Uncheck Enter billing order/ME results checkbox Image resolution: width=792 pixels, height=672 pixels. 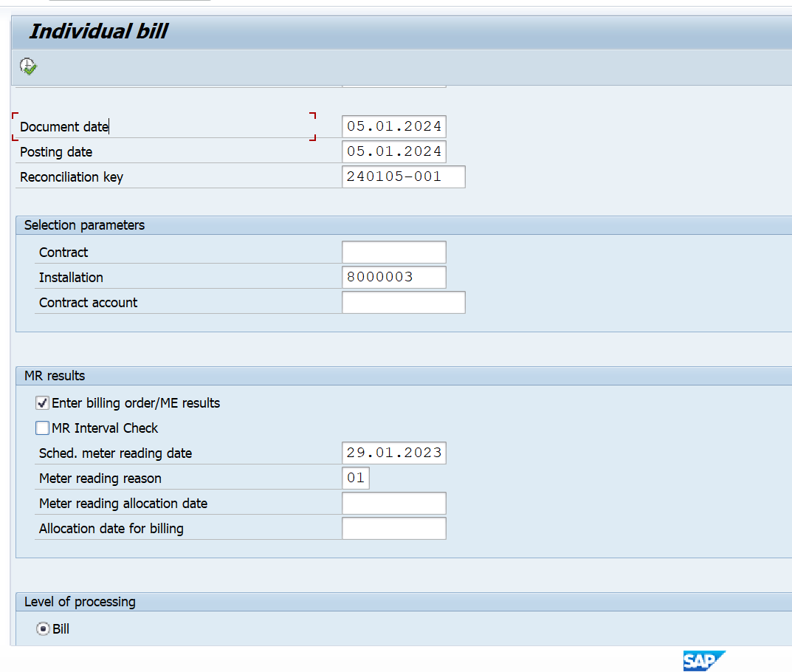(42, 403)
